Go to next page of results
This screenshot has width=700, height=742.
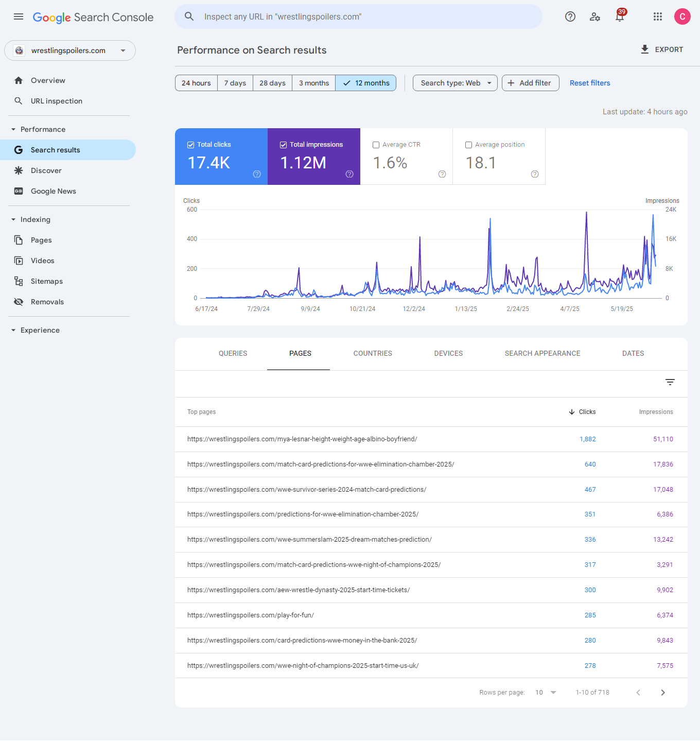tap(663, 693)
